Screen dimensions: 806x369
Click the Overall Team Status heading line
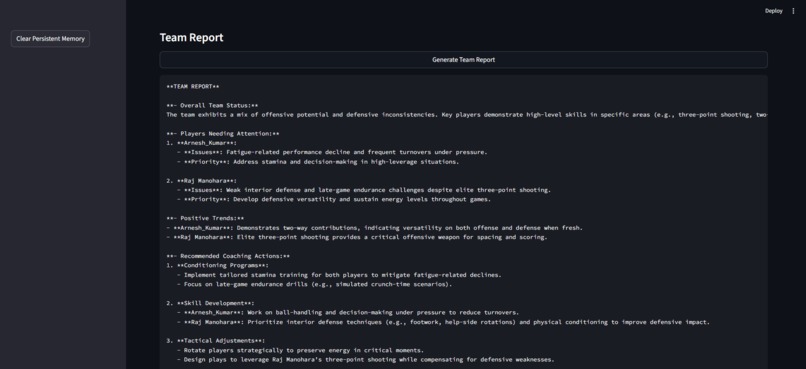212,105
